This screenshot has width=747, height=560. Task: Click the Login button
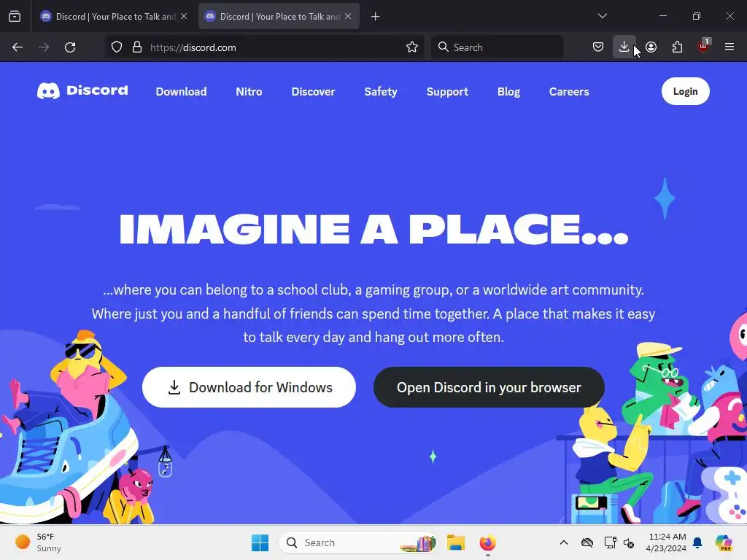(x=685, y=91)
